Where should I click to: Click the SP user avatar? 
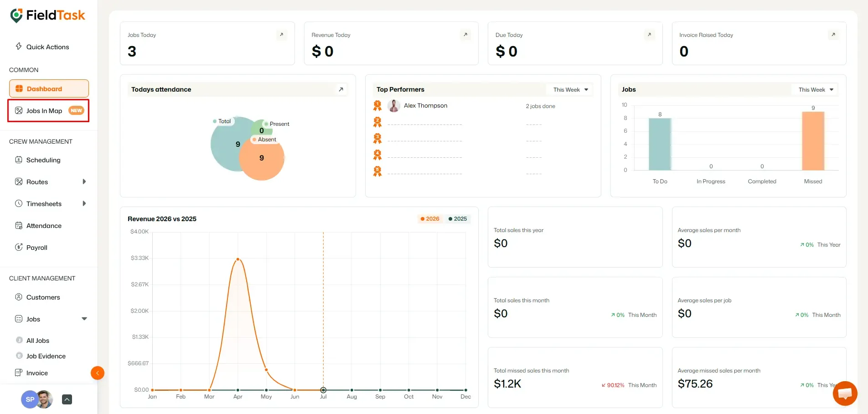tap(30, 399)
